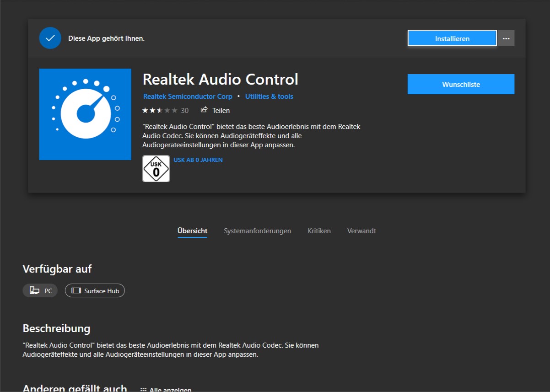This screenshot has height=392, width=550.
Task: Click the Verfügbar auf heading
Action: tap(57, 269)
